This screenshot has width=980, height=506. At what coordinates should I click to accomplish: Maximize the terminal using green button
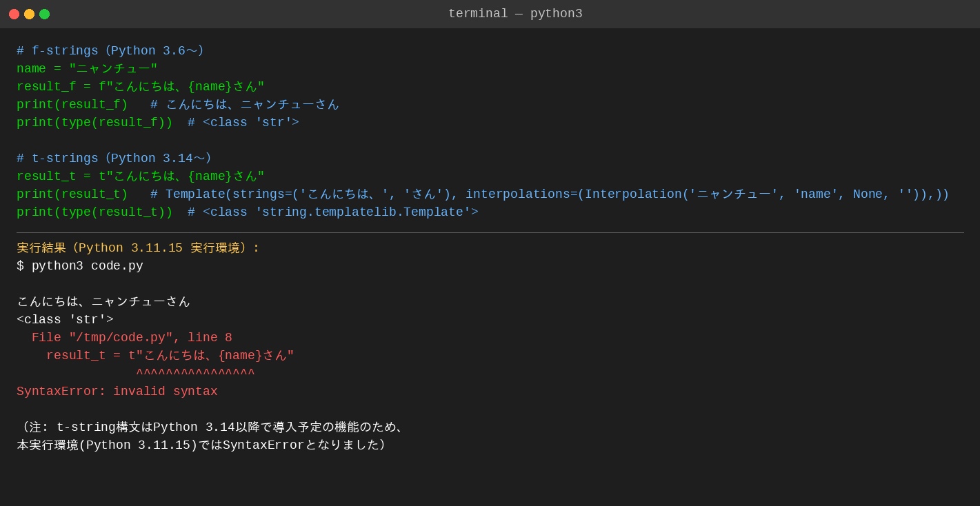44,14
